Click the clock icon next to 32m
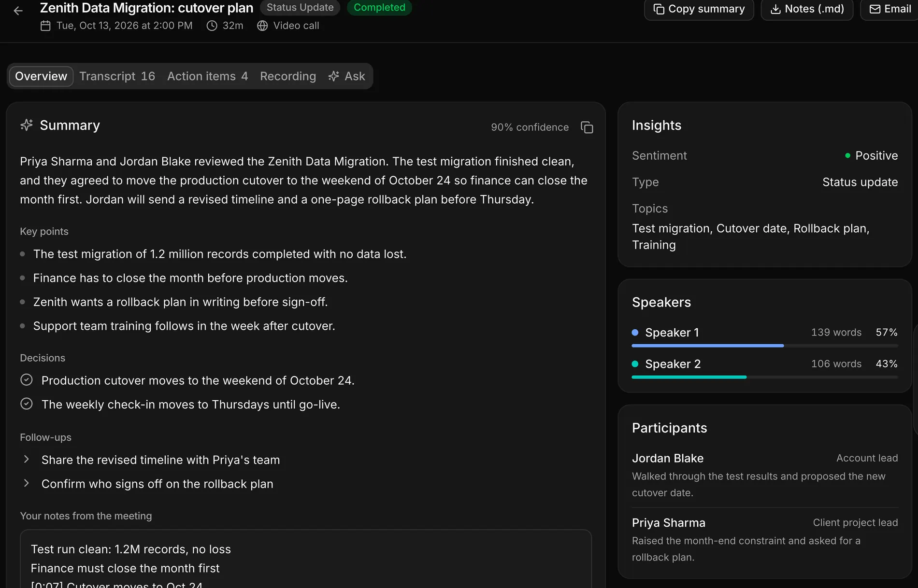The height and width of the screenshot is (588, 918). [212, 26]
